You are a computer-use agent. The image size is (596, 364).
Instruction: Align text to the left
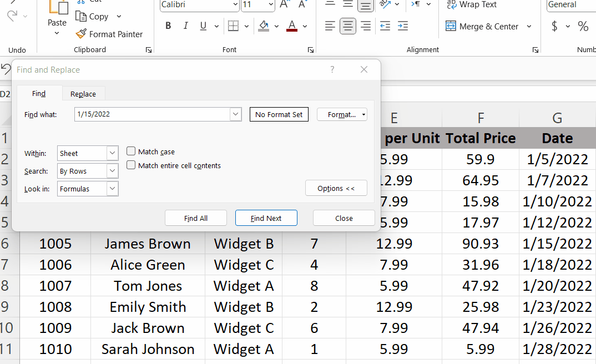[x=330, y=26]
